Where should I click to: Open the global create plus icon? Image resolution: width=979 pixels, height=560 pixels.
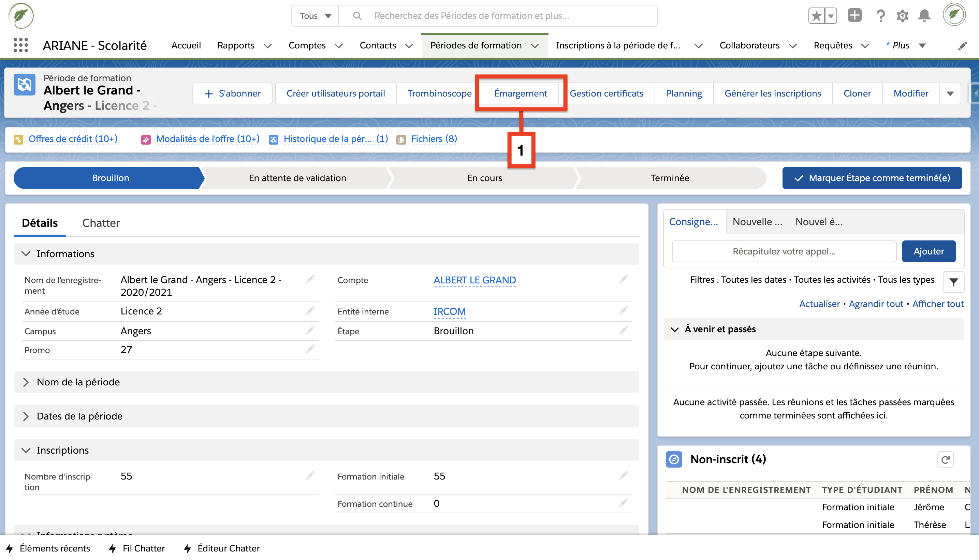(854, 16)
